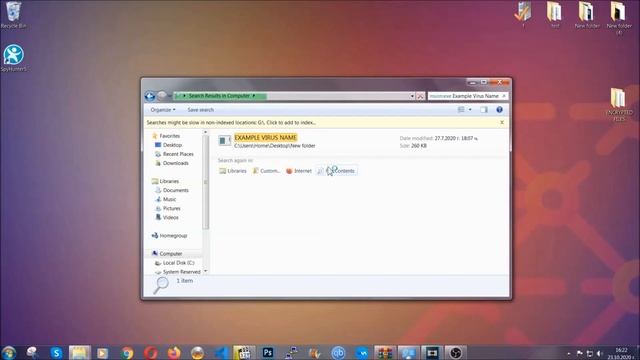Launch Opera from the taskbar
640x360 pixels.
[150, 353]
